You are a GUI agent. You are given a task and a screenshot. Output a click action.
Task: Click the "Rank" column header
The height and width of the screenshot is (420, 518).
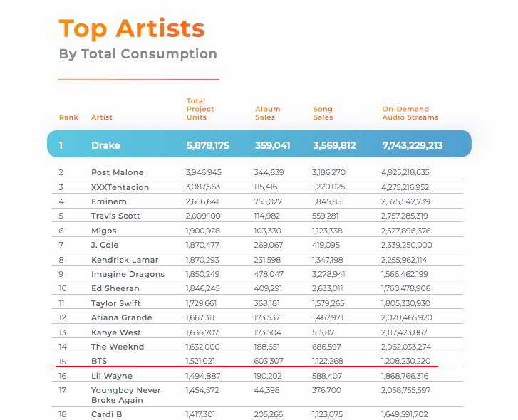click(68, 117)
